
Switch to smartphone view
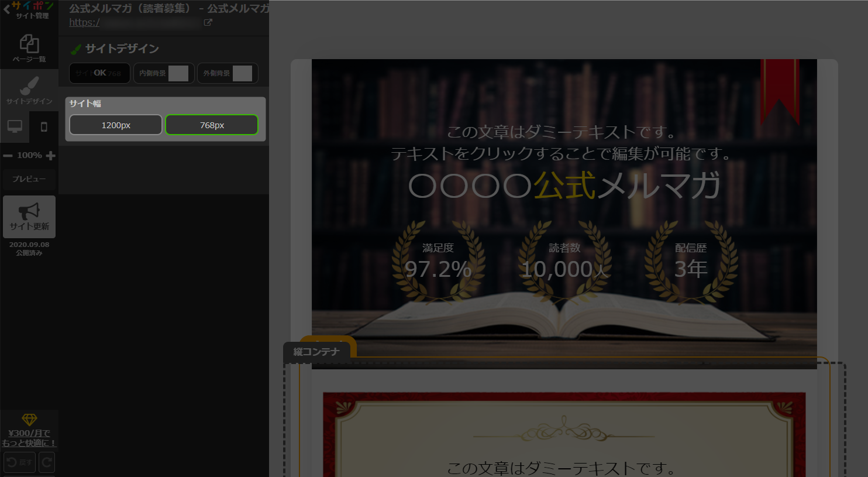[44, 126]
